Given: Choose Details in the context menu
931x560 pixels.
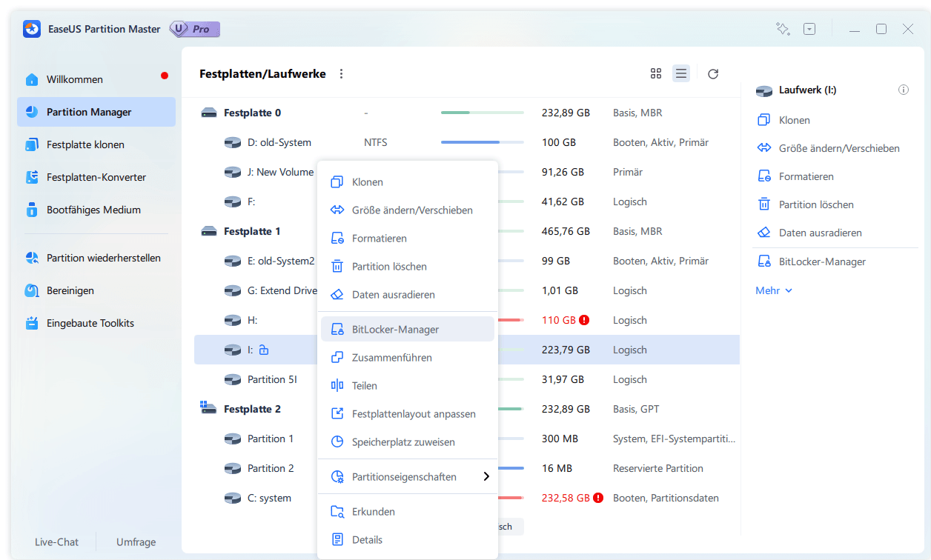Looking at the screenshot, I should pos(408,540).
